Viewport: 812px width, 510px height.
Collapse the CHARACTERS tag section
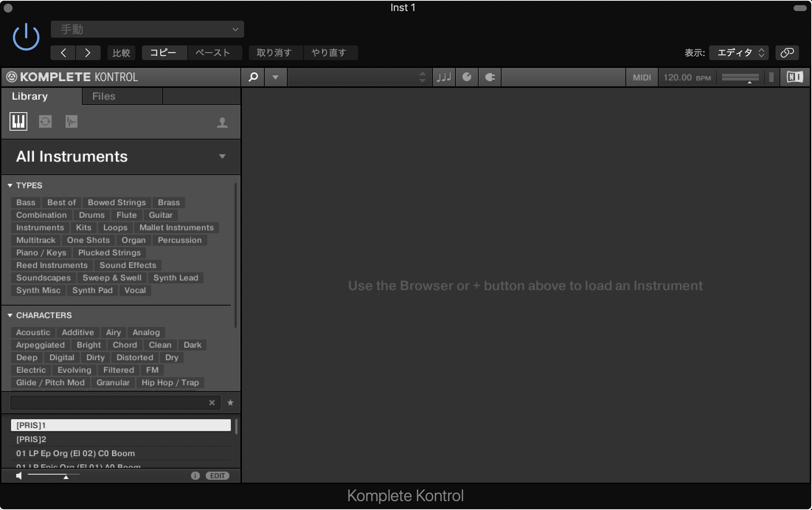tap(10, 315)
